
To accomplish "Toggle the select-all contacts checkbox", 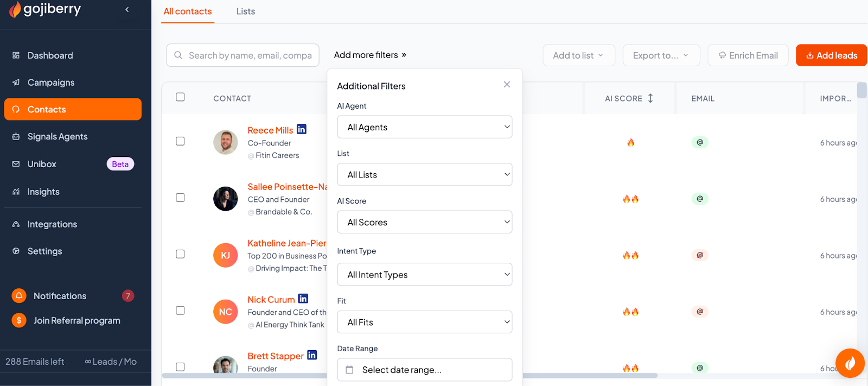I will [180, 97].
